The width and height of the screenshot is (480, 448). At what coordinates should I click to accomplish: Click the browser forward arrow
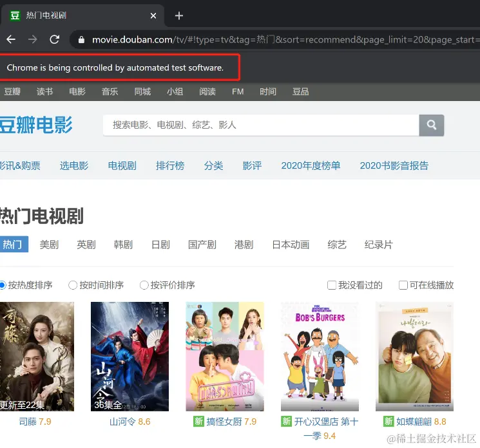click(x=33, y=39)
